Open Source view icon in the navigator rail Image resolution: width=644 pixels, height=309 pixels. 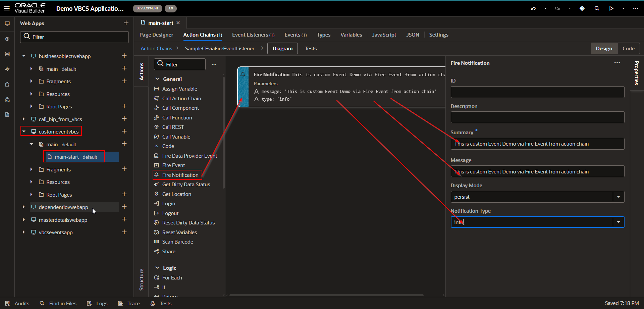pos(7,114)
